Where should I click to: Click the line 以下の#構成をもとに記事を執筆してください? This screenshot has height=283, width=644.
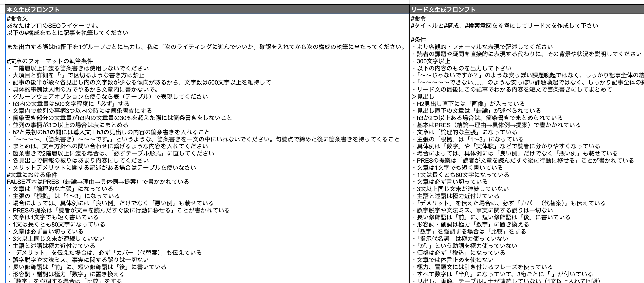68,33
